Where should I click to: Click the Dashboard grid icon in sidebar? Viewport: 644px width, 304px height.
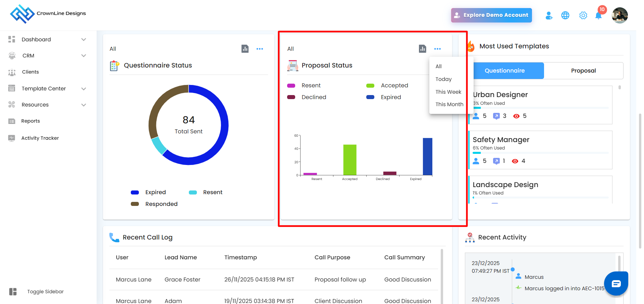pos(12,39)
